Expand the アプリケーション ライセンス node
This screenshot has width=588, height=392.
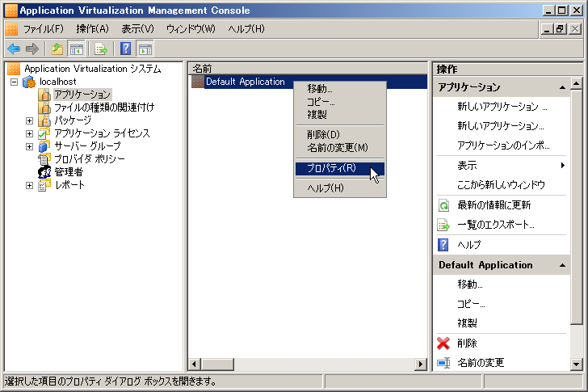coord(29,133)
